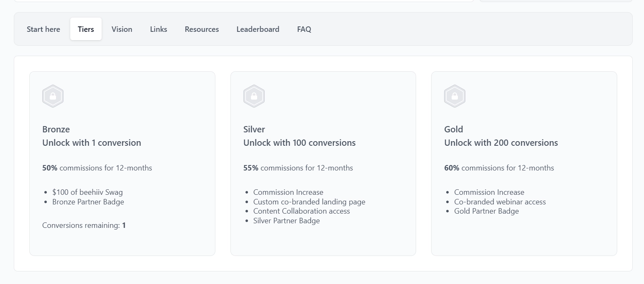Click 'Unlock with 200 conversions' text
The image size is (644, 284).
click(x=501, y=142)
